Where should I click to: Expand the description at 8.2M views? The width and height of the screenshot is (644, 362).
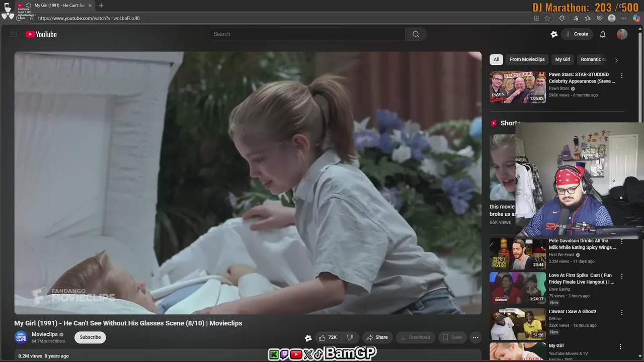[43, 356]
